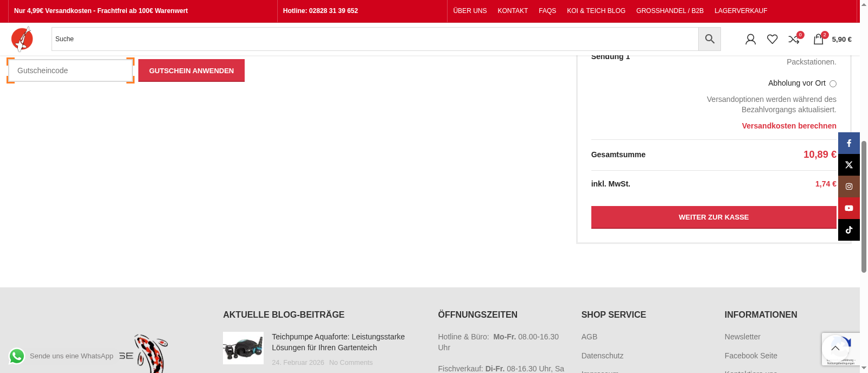Open the KOI & TEICH BLOG menu
This screenshot has height=373, width=868.
click(596, 11)
